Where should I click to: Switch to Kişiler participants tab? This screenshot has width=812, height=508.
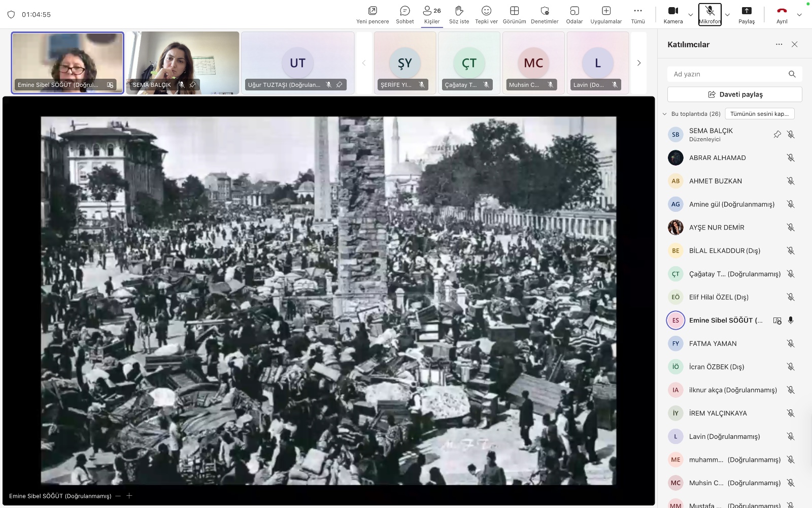(432, 14)
